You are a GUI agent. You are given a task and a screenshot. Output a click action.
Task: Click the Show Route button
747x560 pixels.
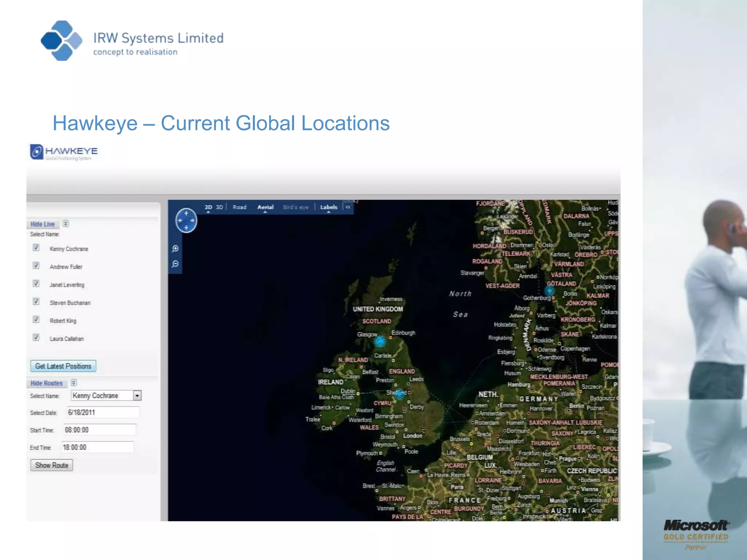52,465
